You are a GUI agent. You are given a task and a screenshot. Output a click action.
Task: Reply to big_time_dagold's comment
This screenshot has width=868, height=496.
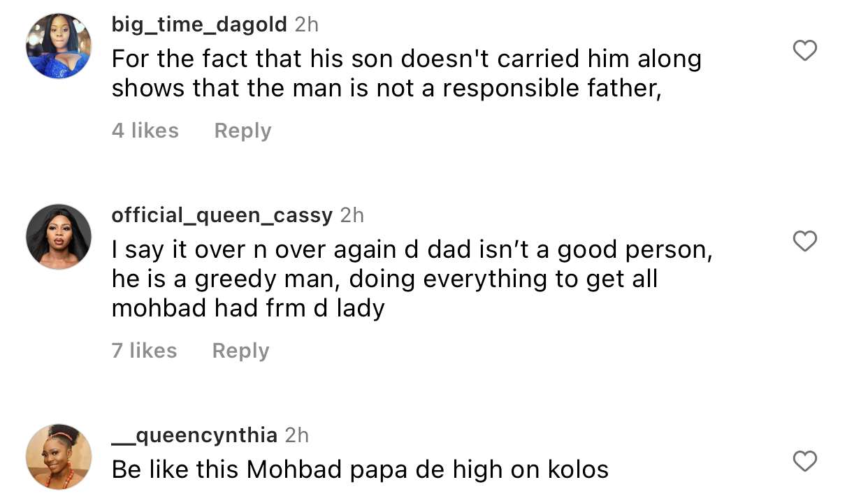(243, 130)
